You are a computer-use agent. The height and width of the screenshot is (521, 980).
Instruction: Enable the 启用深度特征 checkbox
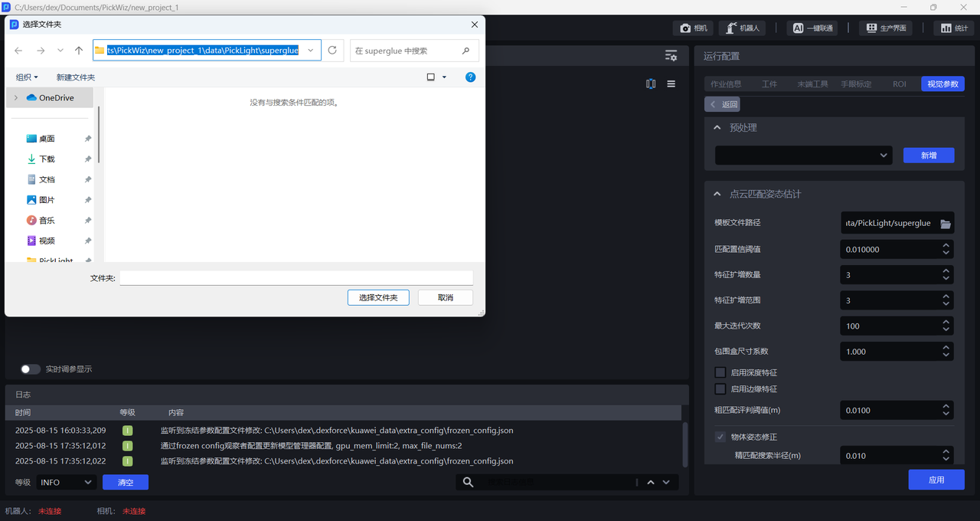[x=720, y=372]
